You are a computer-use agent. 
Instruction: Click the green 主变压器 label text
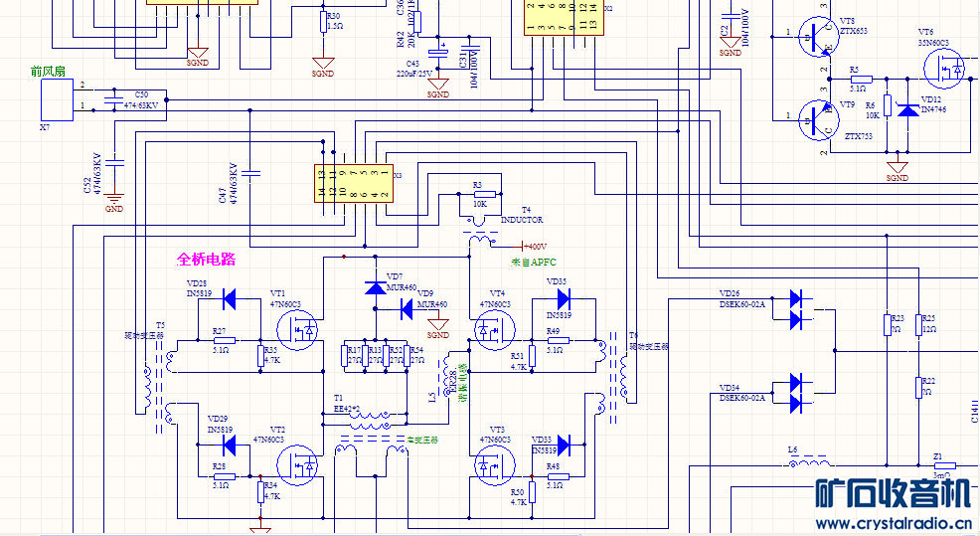(422, 441)
